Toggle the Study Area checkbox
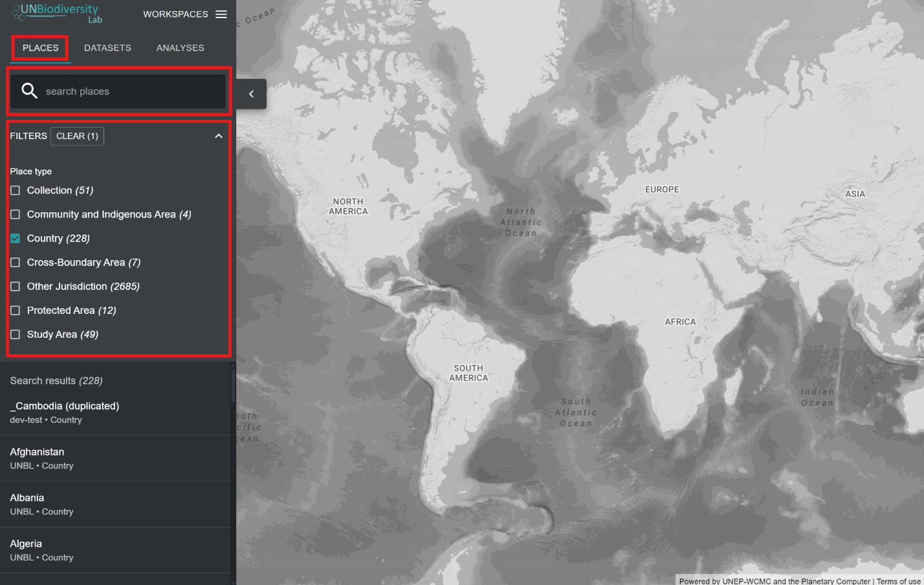 click(x=16, y=335)
